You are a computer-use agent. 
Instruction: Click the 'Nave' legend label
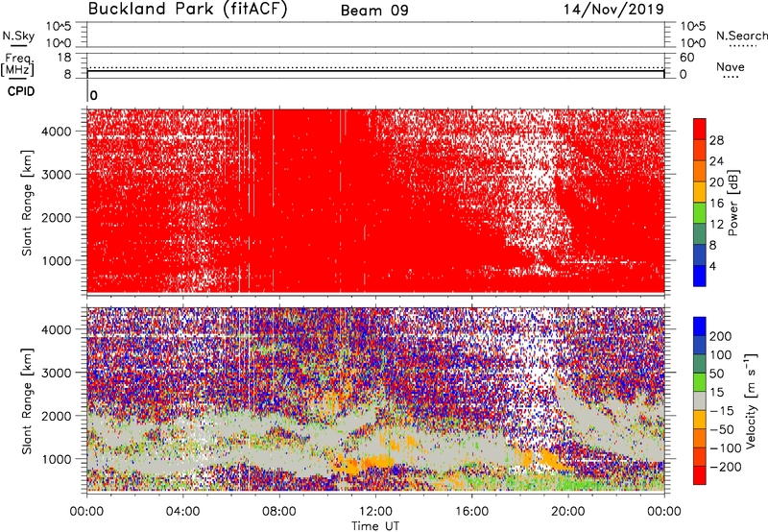pyautogui.click(x=731, y=66)
